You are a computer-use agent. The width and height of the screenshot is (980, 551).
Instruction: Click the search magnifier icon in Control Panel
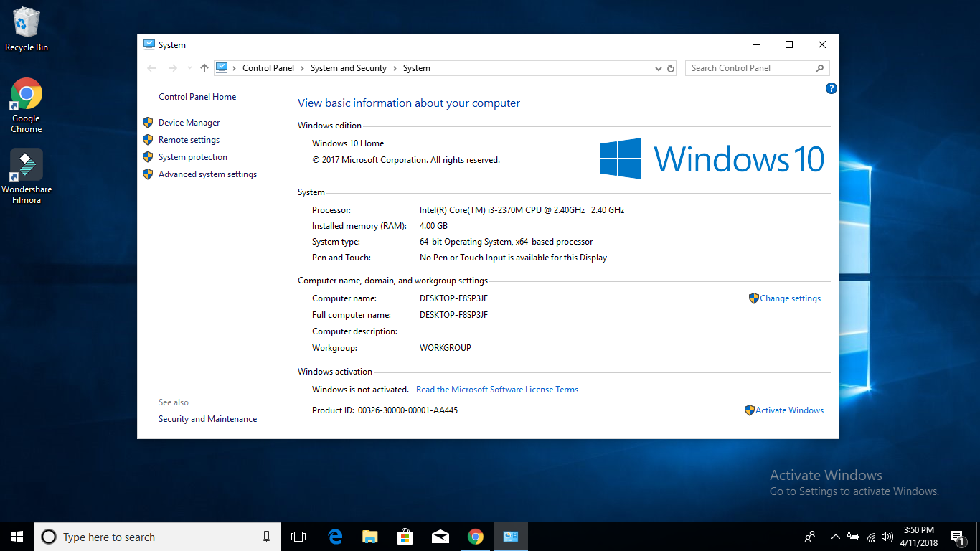pyautogui.click(x=820, y=68)
